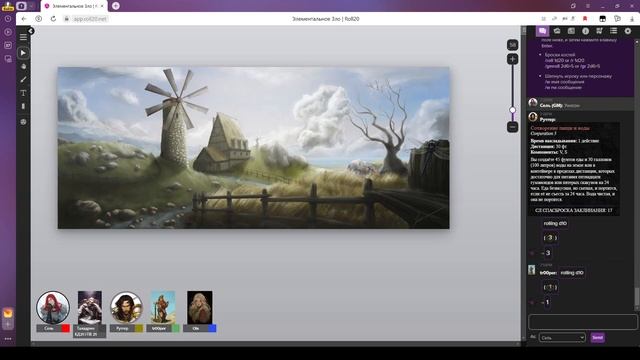Screen dimensions: 640x360
Task: Go back in the browser
Action: (x=24, y=19)
